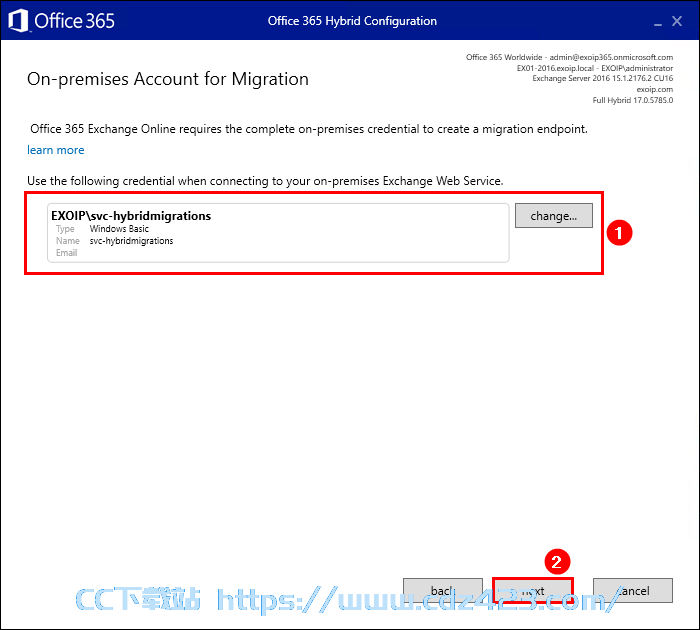Cancel the hybrid configuration wizard
This screenshot has height=630, width=700.
(633, 591)
